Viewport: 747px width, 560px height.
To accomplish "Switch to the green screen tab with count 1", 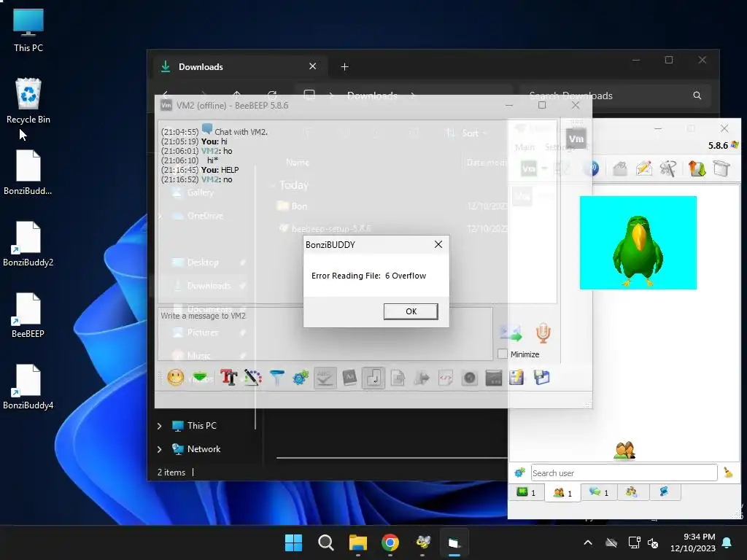I will (527, 492).
